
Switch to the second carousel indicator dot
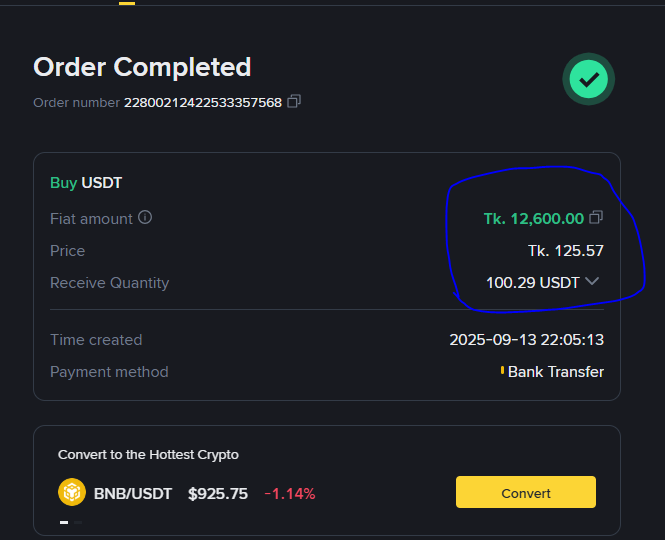coord(78,522)
